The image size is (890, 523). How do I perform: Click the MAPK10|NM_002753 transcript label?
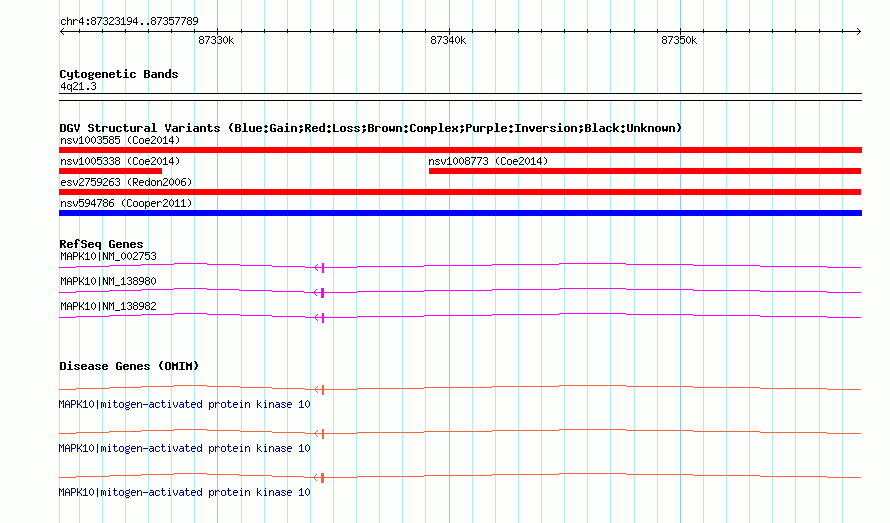108,256
